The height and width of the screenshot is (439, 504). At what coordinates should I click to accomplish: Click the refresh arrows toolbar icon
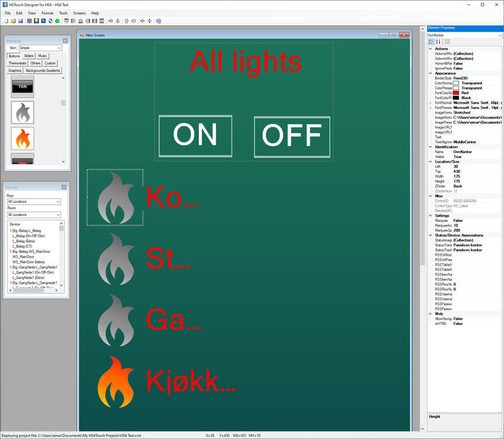pyautogui.click(x=50, y=21)
